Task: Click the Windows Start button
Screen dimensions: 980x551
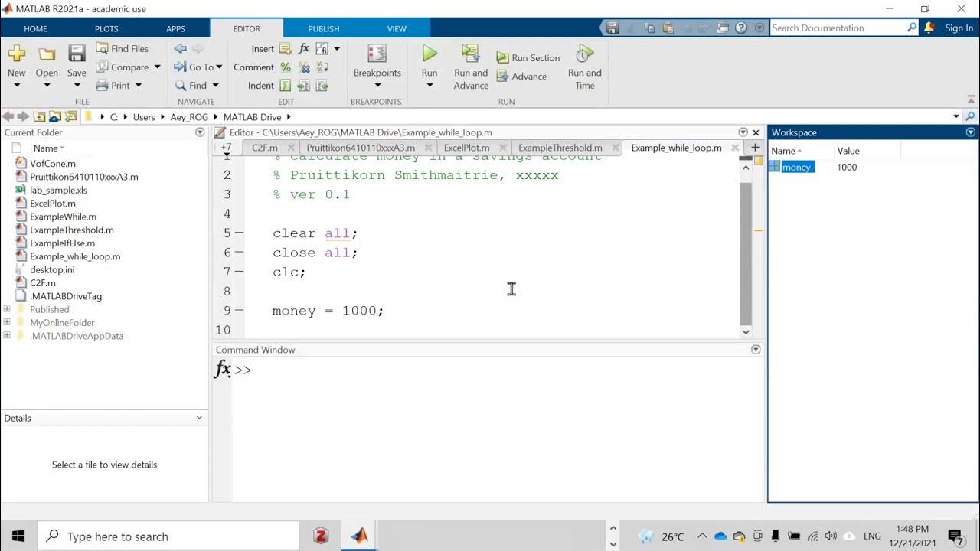Action: coord(18,536)
